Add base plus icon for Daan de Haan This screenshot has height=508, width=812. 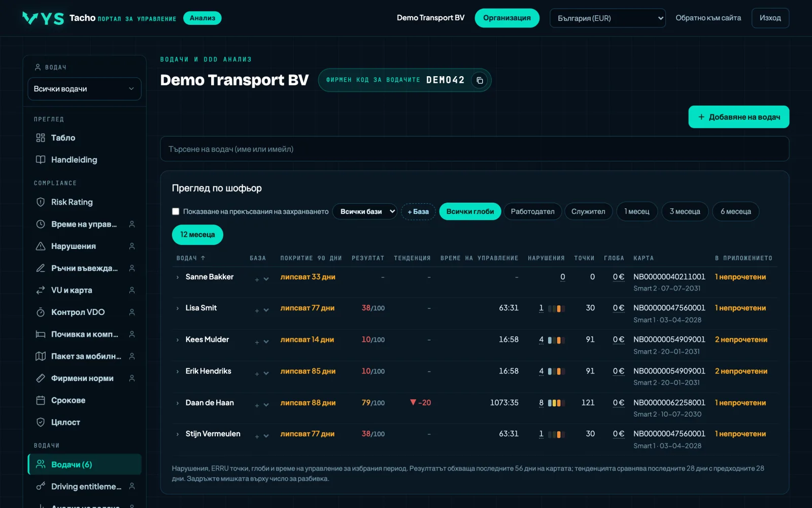[257, 405]
